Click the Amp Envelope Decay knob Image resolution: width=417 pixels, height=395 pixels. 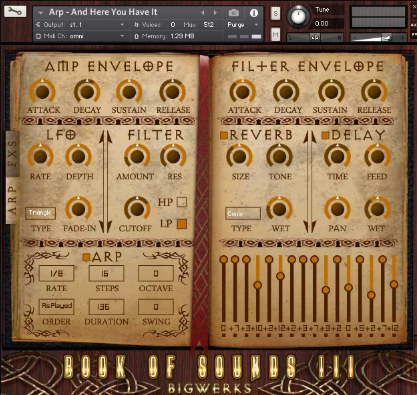click(x=87, y=91)
